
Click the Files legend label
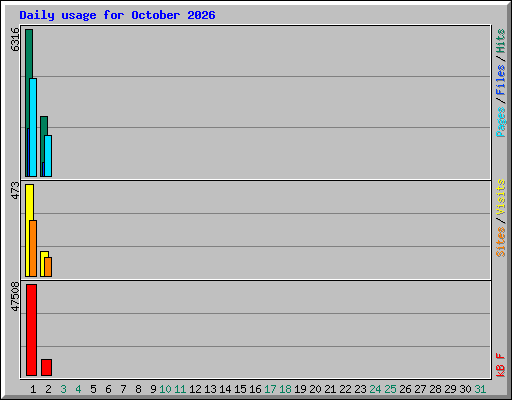click(x=501, y=80)
